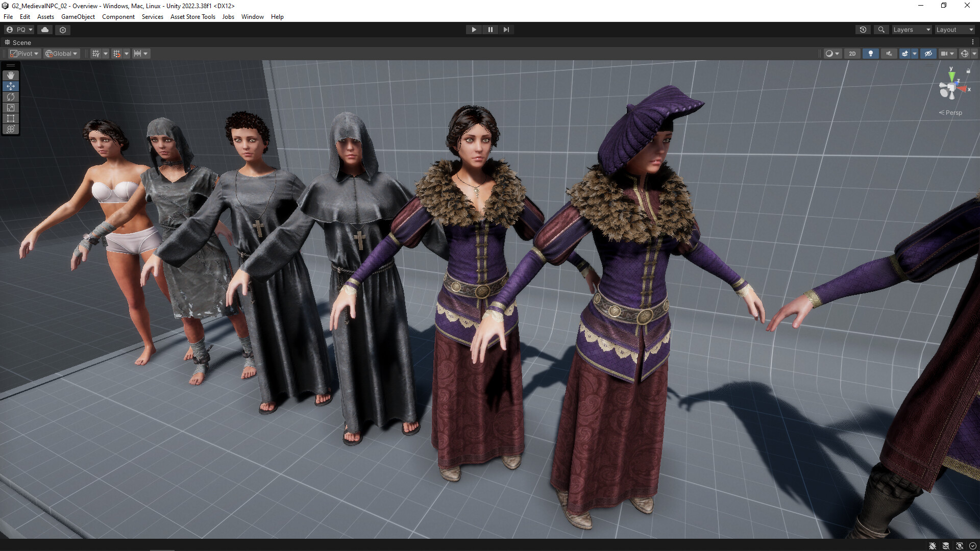Screen dimensions: 980x551
Task: Select the Rect Transform tool
Action: [10, 118]
